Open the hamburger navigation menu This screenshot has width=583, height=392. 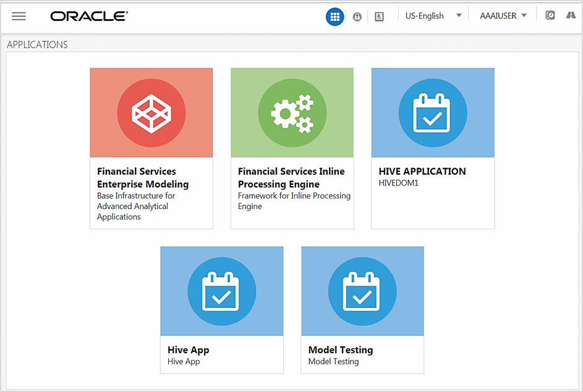click(19, 16)
